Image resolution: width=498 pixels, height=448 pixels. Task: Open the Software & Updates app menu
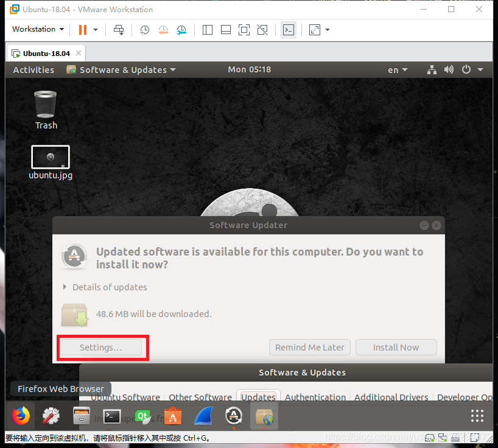point(121,70)
